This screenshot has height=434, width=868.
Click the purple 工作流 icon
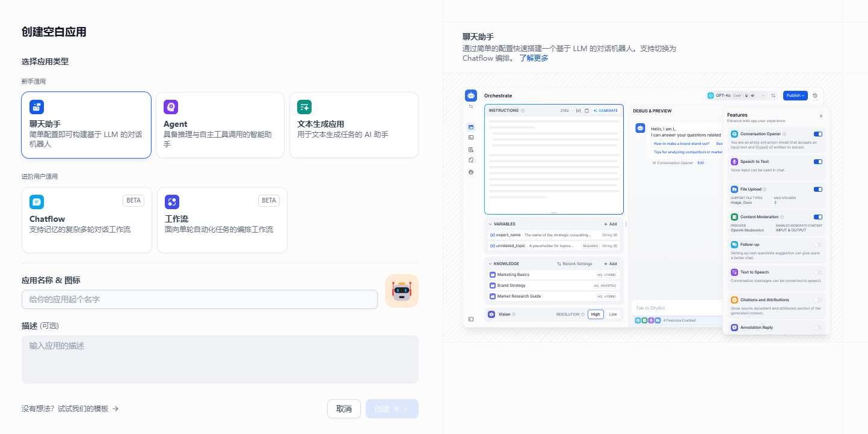point(173,201)
